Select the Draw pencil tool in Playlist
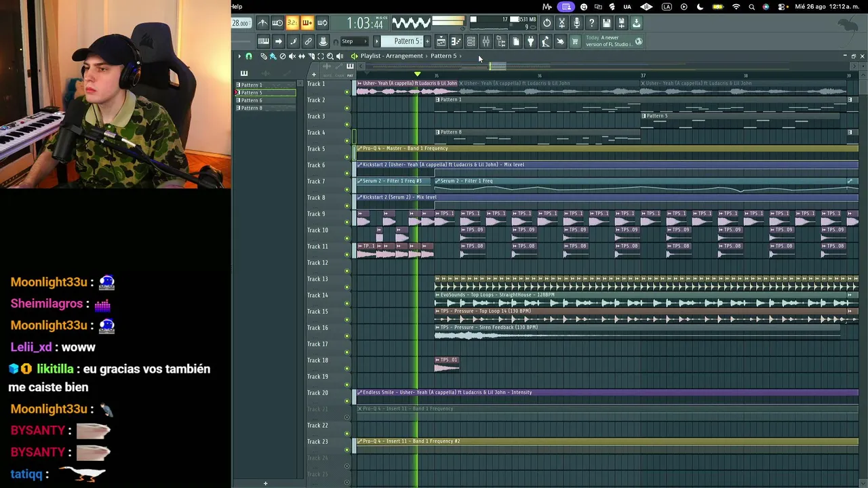The width and height of the screenshot is (868, 488). [264, 56]
